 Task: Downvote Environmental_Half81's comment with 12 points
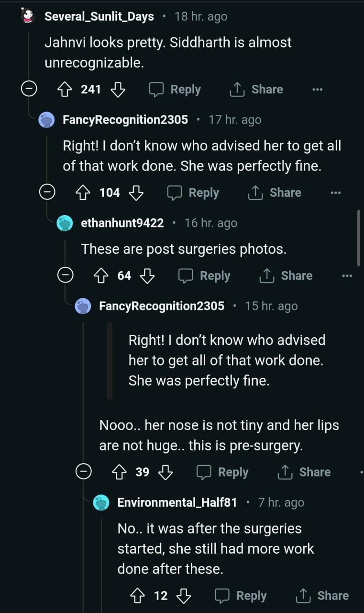pyautogui.click(x=184, y=596)
